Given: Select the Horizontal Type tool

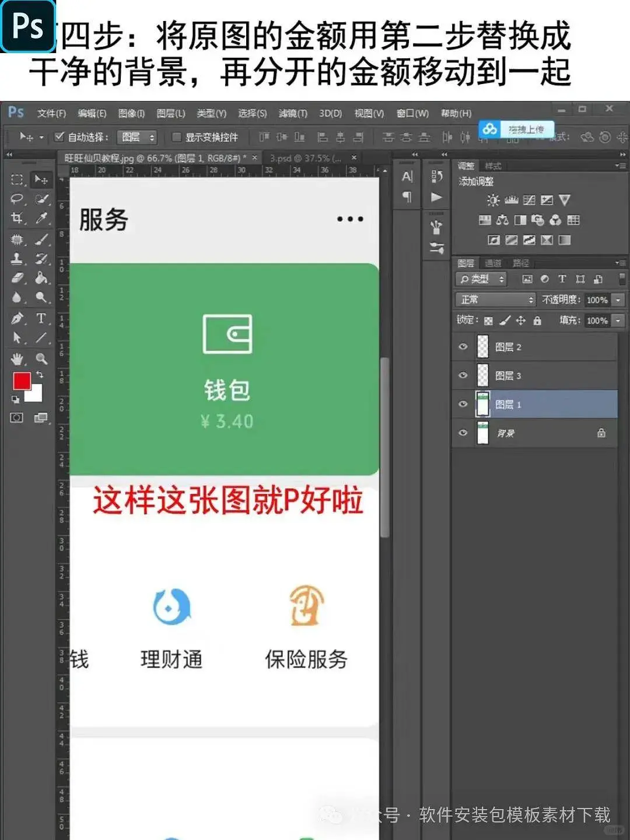Looking at the screenshot, I should tap(41, 318).
